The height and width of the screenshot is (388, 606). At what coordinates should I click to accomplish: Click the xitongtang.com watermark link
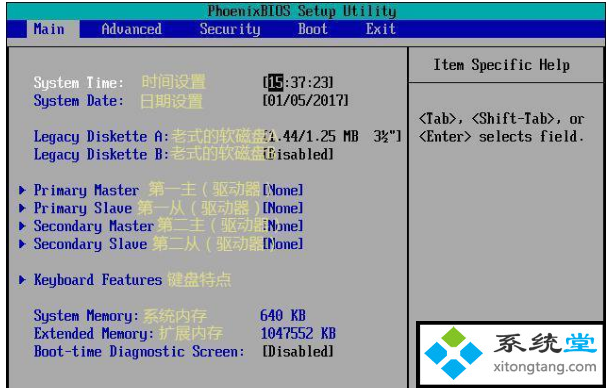[x=545, y=367]
